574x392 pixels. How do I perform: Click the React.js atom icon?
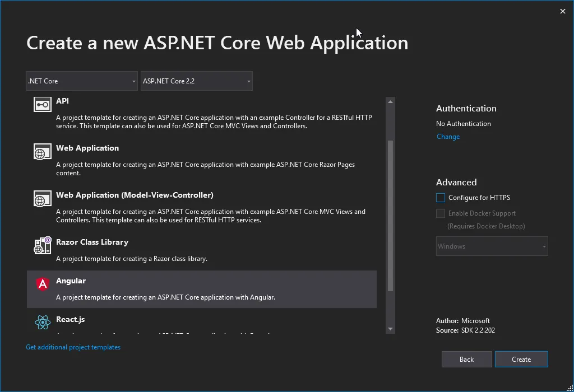43,322
